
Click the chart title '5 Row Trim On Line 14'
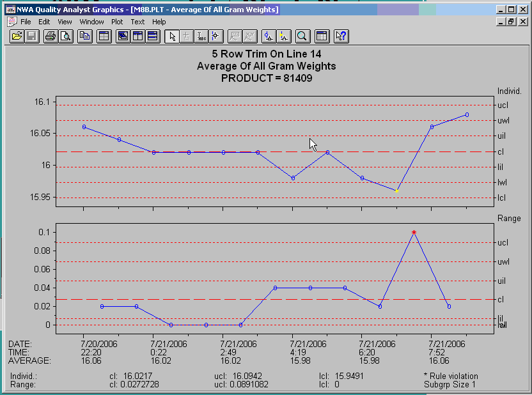tap(266, 55)
